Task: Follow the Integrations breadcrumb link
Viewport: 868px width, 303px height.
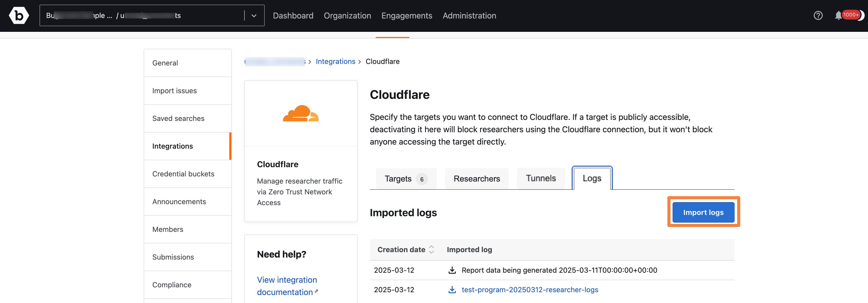Action: click(x=335, y=61)
